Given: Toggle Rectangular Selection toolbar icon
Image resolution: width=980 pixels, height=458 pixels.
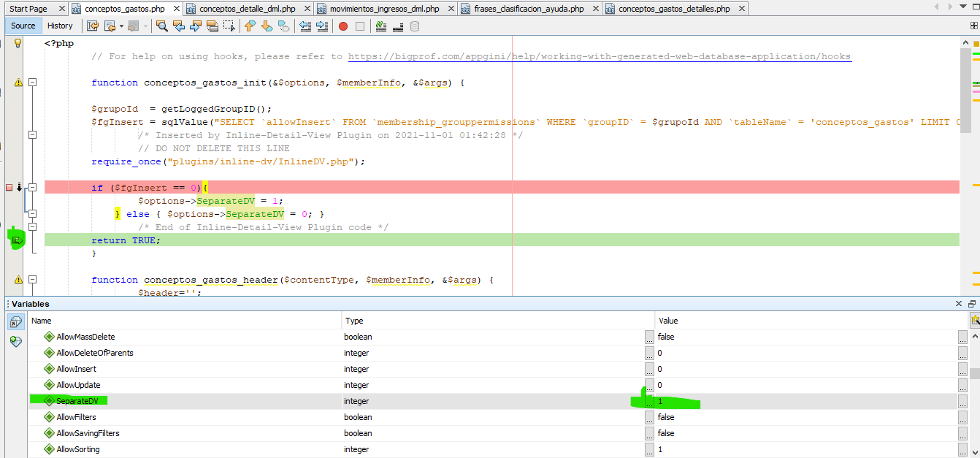Looking at the screenshot, I should (x=229, y=26).
